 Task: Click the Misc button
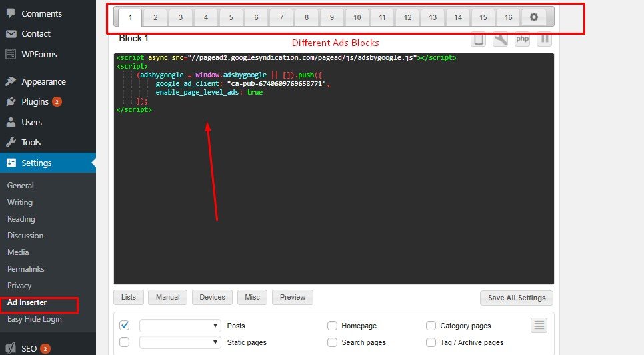[x=252, y=297]
